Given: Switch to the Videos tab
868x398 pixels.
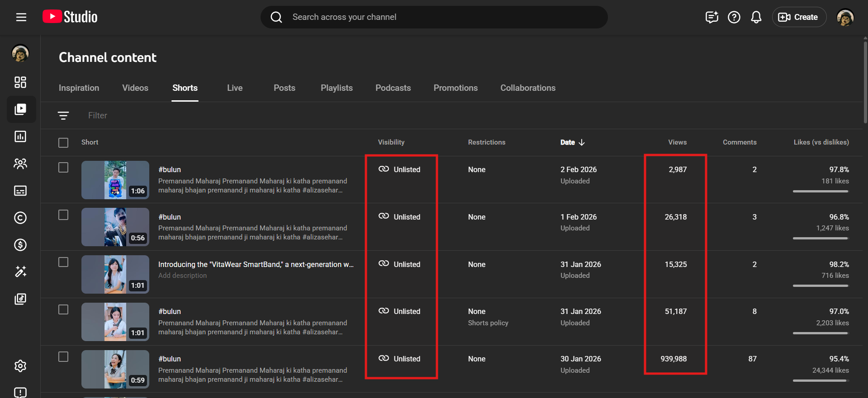Looking at the screenshot, I should [x=135, y=88].
